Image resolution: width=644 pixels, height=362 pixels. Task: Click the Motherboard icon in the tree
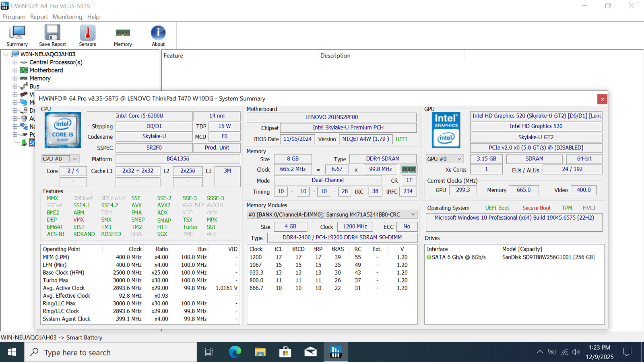pos(24,70)
